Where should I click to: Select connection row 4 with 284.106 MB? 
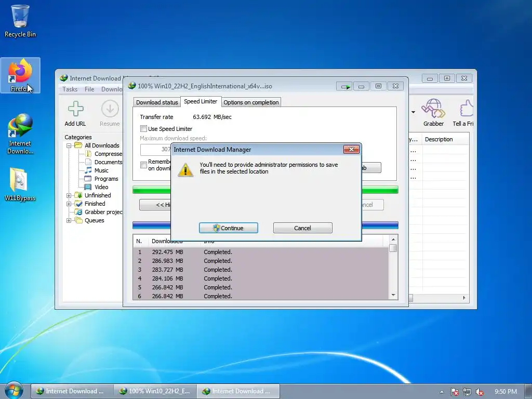coord(261,278)
